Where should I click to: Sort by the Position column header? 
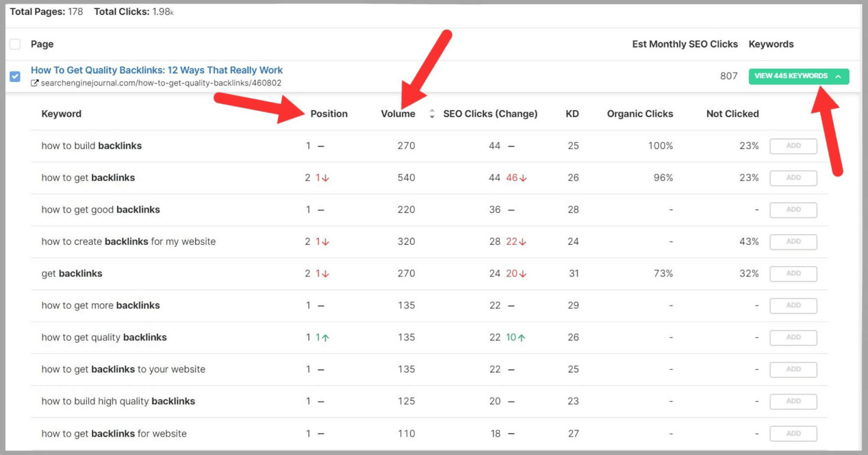click(x=329, y=113)
